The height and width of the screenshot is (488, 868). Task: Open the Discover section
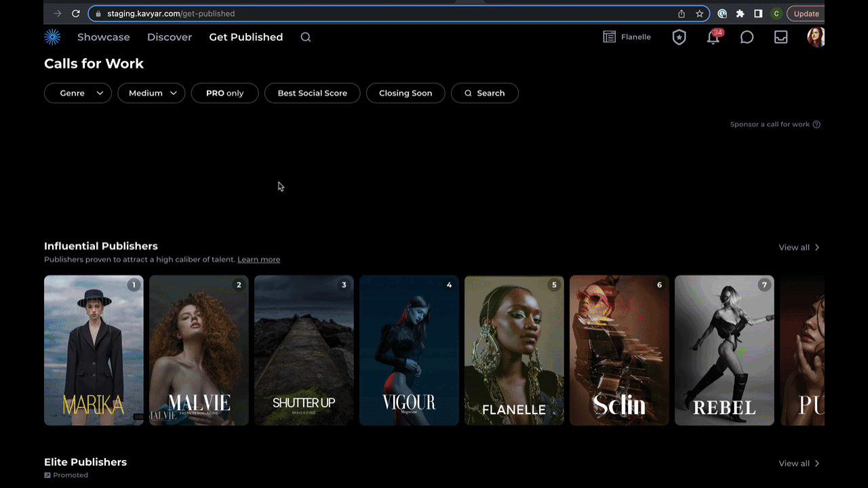[x=170, y=37]
